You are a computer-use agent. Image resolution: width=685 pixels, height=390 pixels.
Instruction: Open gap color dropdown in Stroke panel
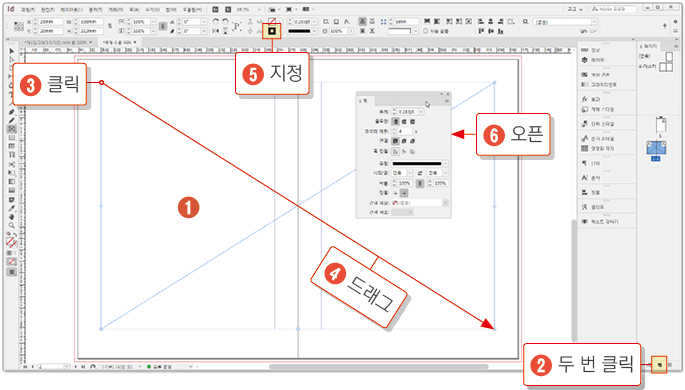[x=445, y=203]
